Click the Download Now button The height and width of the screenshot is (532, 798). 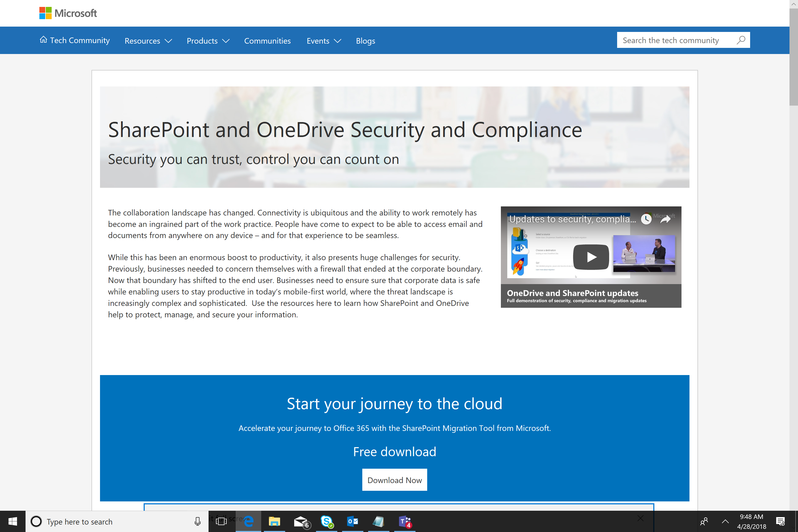point(394,479)
